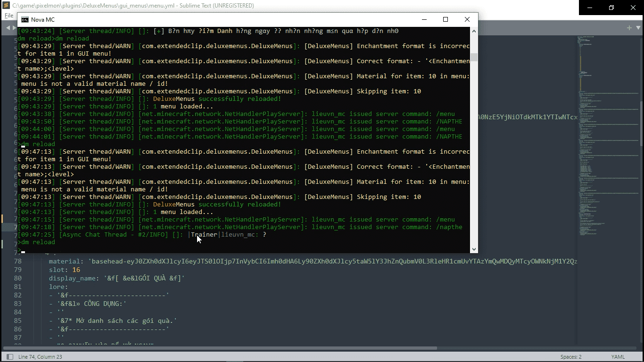
Task: Click line number 78 in the gutter
Action: pos(18,261)
